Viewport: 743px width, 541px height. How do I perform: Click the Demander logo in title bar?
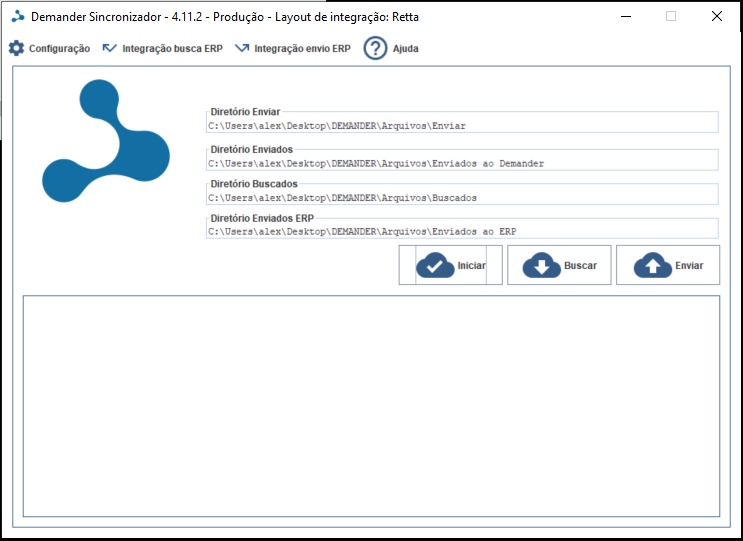pos(18,17)
